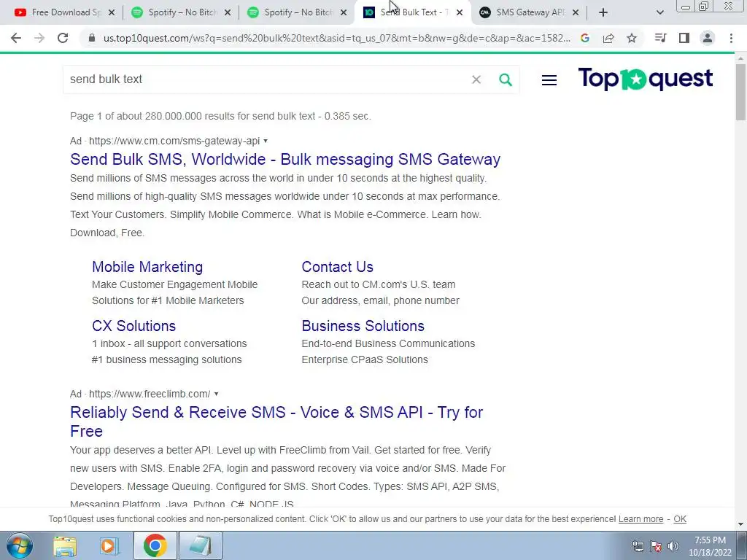Open Chrome three-dot menu
The width and height of the screenshot is (747, 560).
coord(731,38)
